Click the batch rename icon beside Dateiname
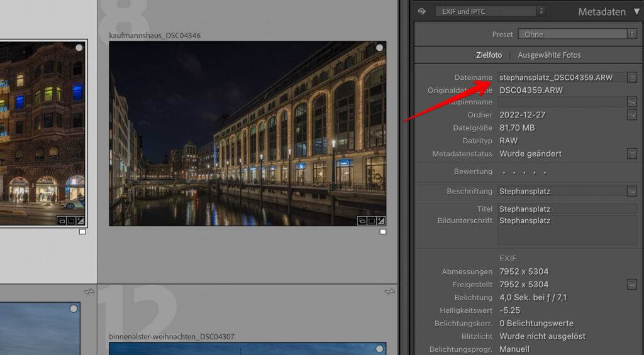Viewport: 644px width, 355px height. [632, 77]
